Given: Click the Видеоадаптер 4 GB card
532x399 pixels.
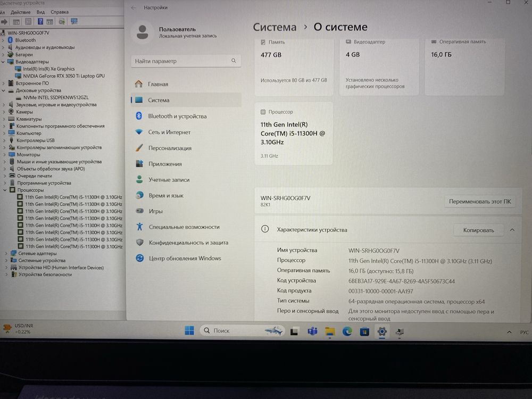Looking at the screenshot, I should click(x=379, y=66).
